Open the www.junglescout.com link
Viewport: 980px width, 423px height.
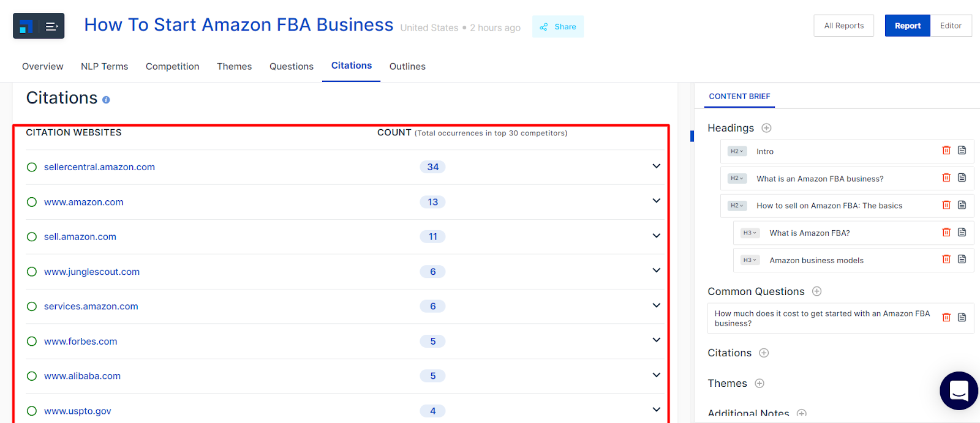[92, 272]
